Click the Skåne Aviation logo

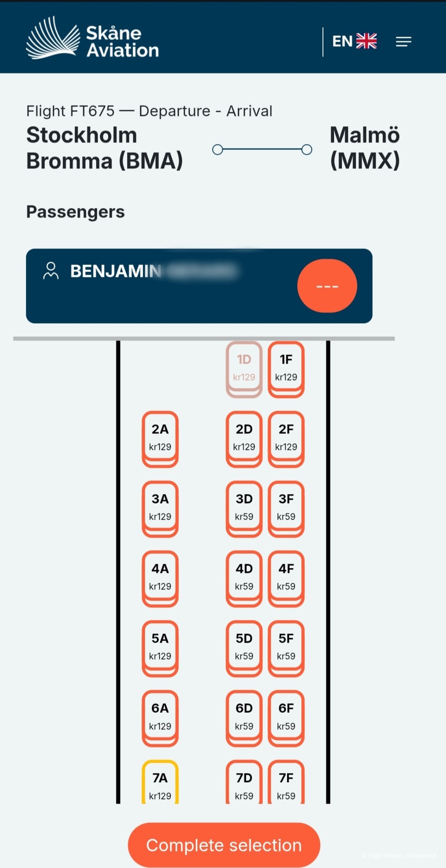(93, 38)
